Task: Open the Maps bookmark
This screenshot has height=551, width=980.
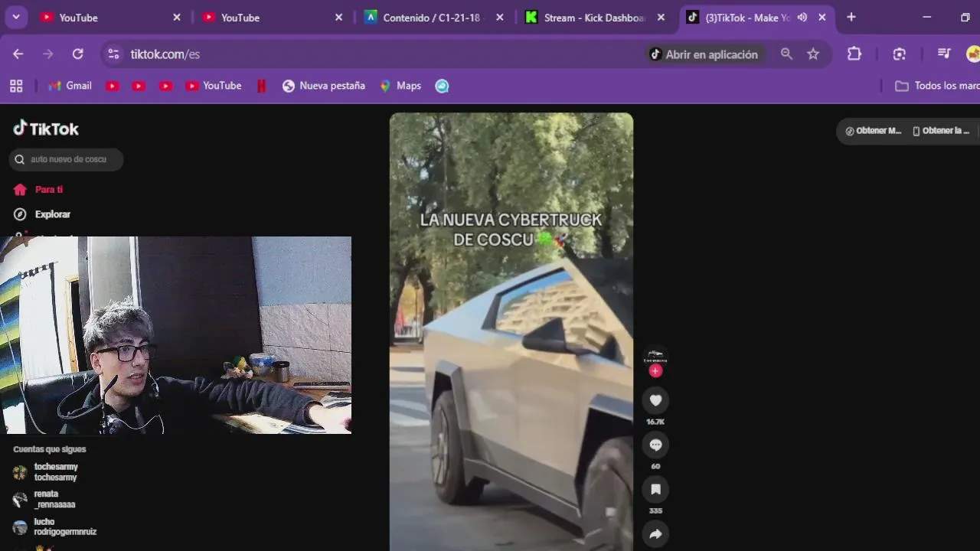Action: tap(400, 86)
